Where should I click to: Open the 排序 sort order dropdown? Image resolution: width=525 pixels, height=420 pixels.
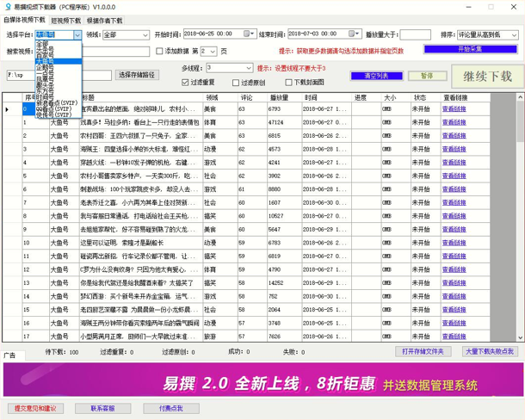point(487,34)
